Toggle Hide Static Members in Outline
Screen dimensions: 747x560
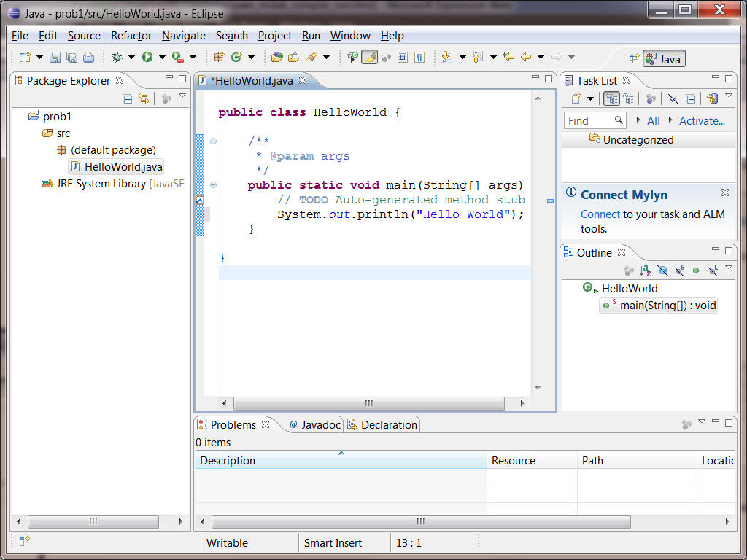(679, 271)
